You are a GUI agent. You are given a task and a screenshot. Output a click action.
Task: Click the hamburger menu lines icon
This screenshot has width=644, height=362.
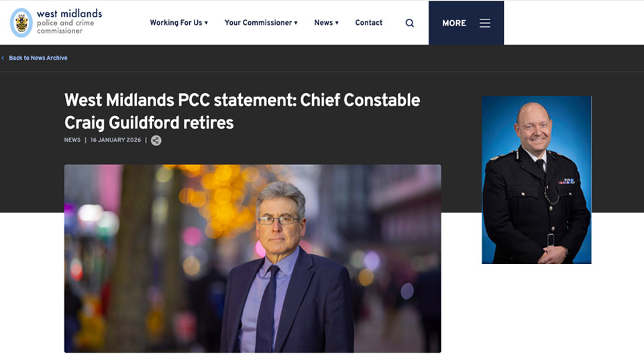coord(485,23)
